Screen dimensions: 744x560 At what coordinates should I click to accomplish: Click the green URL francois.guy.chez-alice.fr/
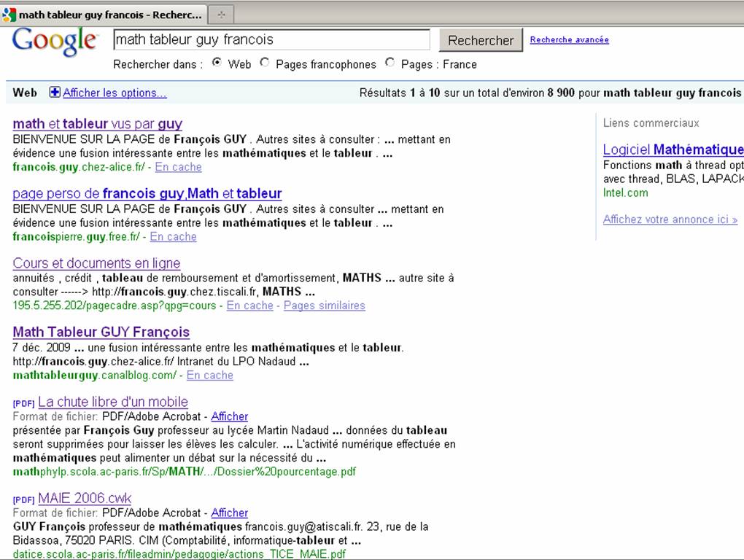[79, 167]
